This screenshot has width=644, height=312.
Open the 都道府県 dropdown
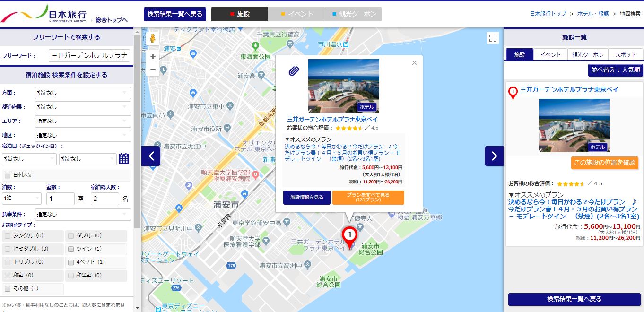tap(82, 107)
